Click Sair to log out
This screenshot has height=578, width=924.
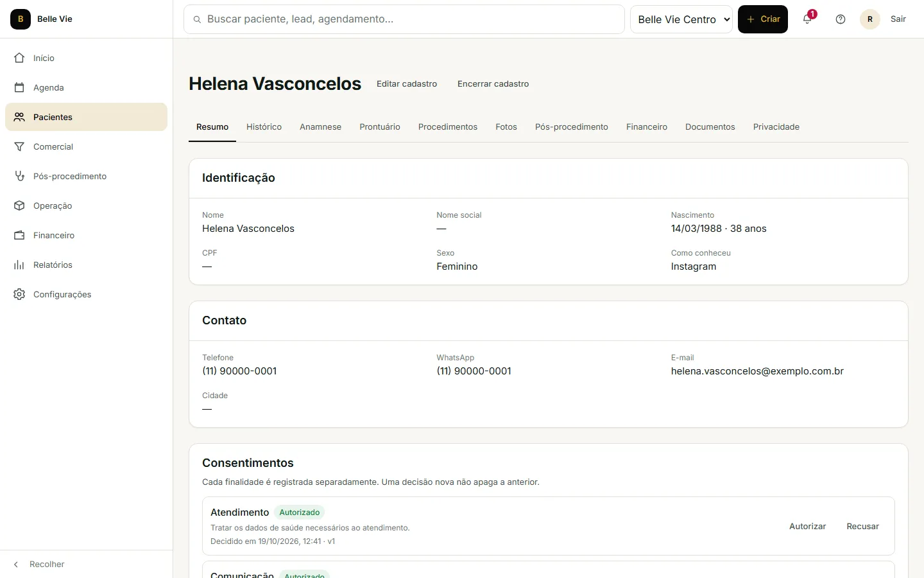898,19
